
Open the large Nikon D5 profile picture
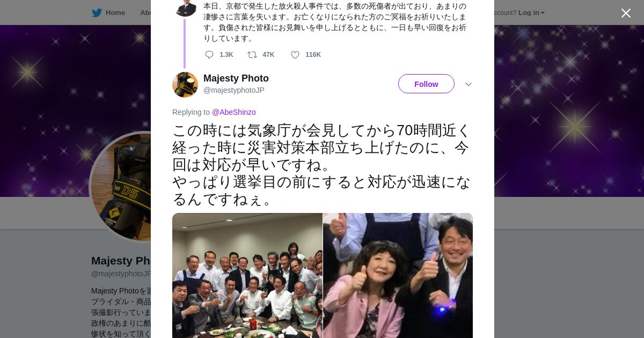(x=121, y=187)
